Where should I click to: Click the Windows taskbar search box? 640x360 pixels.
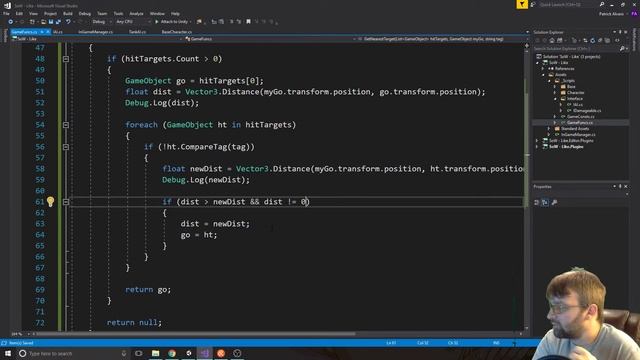pos(73,353)
